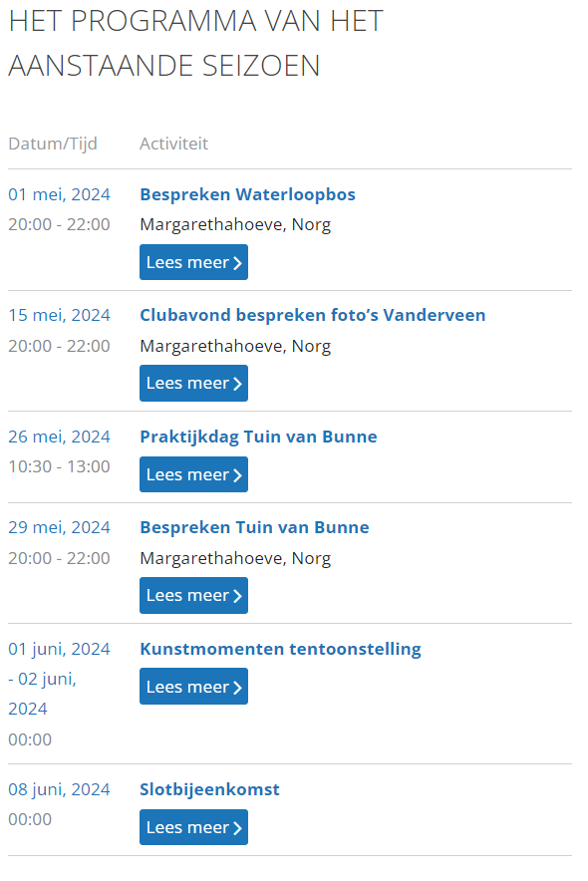Click the Activiteit column header

pos(173,144)
